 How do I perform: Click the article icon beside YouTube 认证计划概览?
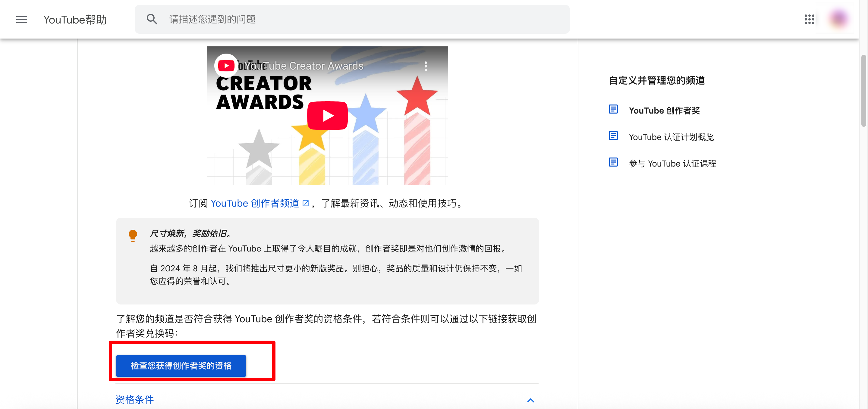coord(613,136)
